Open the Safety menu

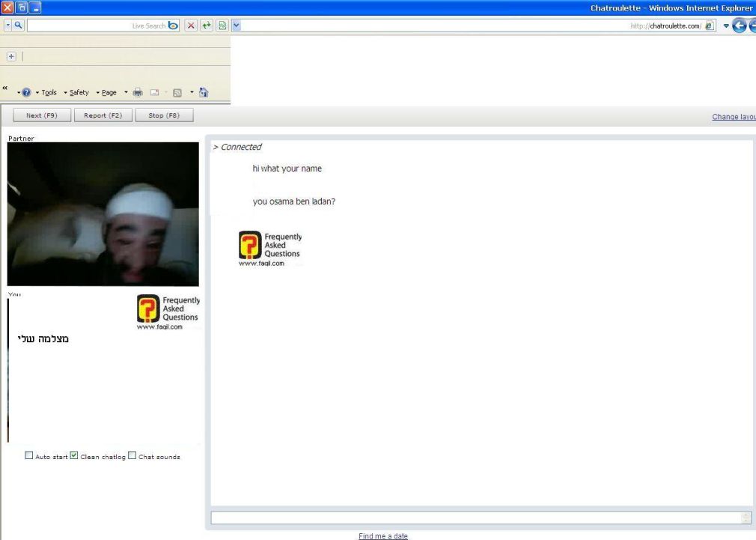[79, 93]
